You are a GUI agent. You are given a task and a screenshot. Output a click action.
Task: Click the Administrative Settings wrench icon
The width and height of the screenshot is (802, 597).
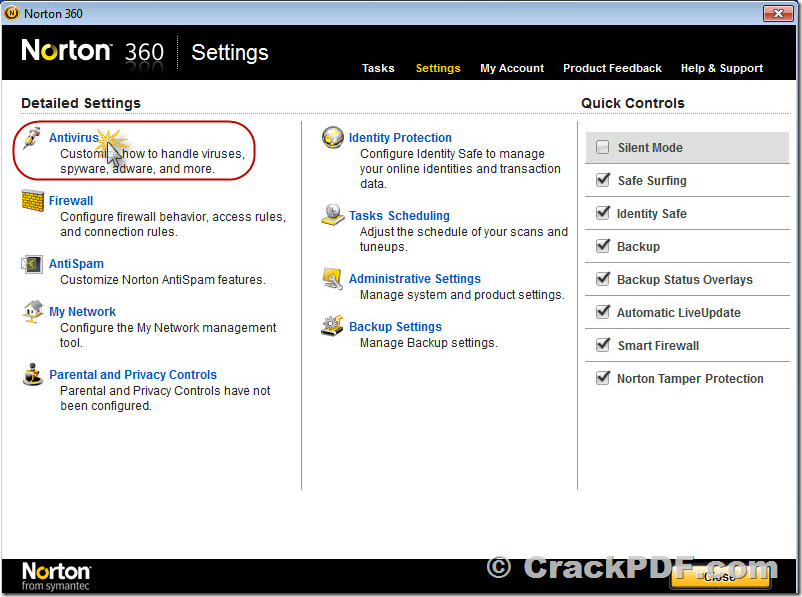[x=332, y=279]
